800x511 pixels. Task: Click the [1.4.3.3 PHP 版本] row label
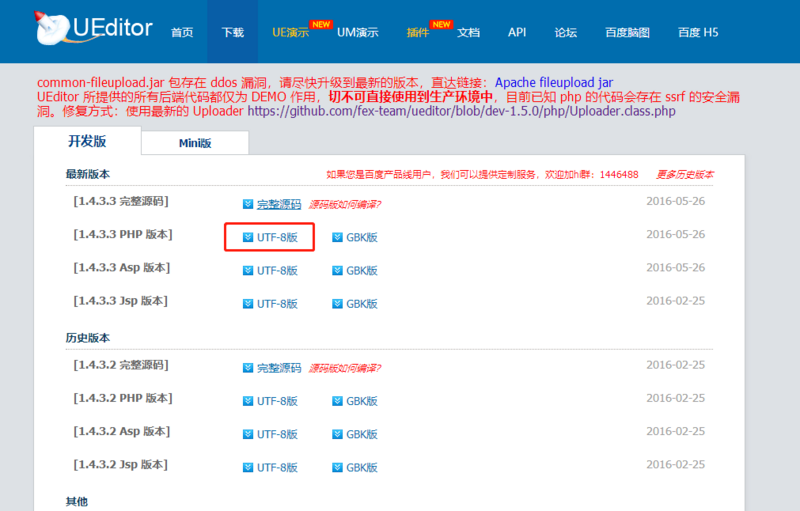[123, 235]
